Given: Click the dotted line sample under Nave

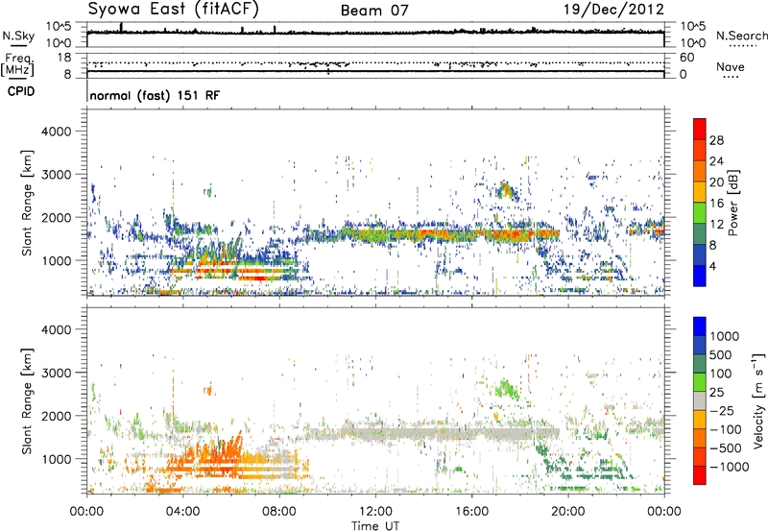Looking at the screenshot, I should (x=732, y=78).
